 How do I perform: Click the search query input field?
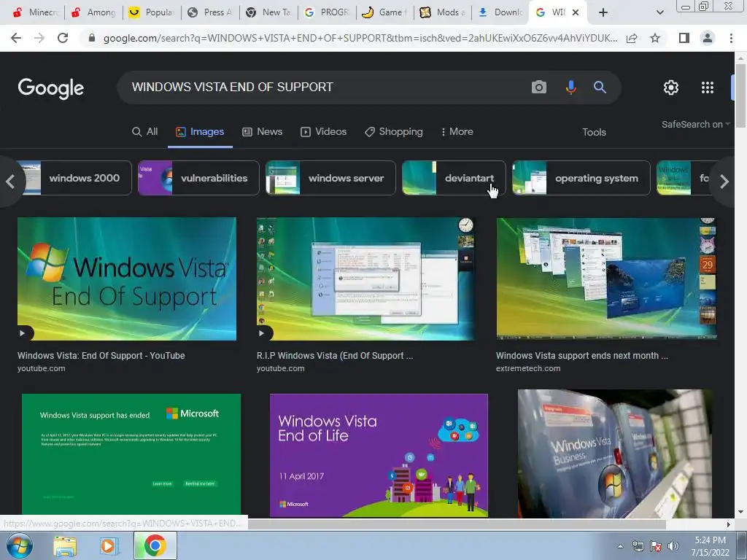coord(324,87)
